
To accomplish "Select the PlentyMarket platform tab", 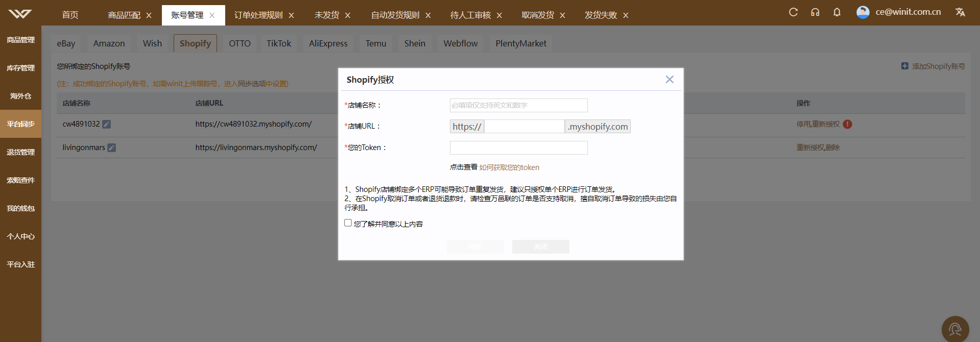I will pyautogui.click(x=521, y=43).
